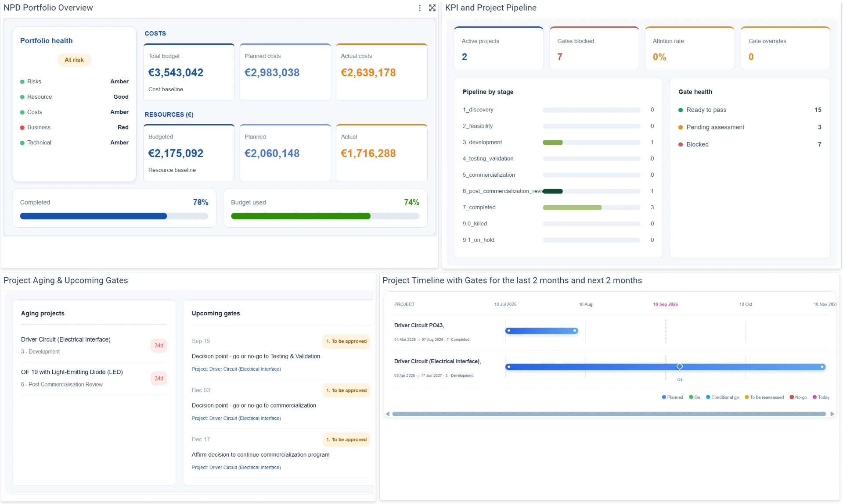Viewport: 843px width, 504px height.
Task: Open Driver Circuit project link under Dec 03
Action: [x=236, y=418]
